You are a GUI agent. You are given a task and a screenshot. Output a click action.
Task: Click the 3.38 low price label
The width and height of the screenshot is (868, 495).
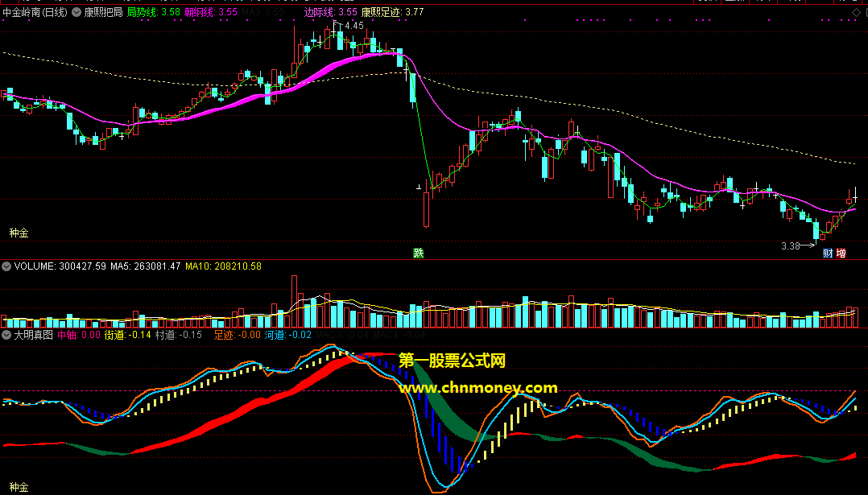(x=791, y=246)
